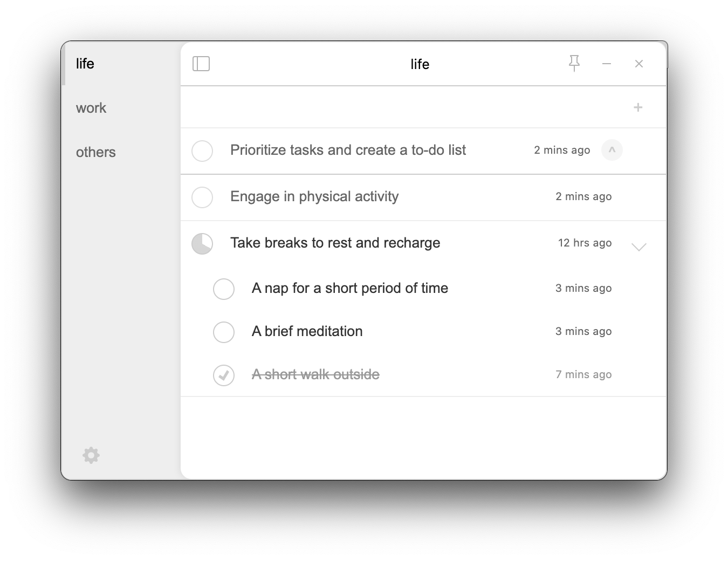Open settings gear icon
The width and height of the screenshot is (728, 561).
(x=91, y=455)
